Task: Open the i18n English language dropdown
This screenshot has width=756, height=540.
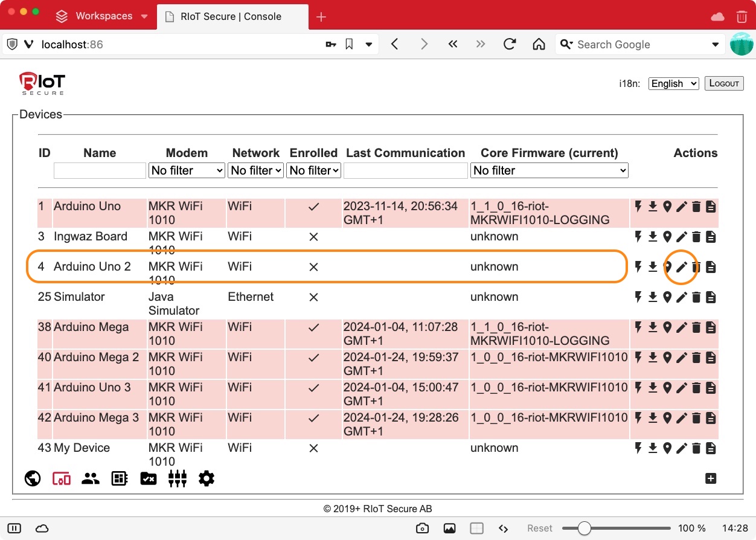Action: (673, 84)
